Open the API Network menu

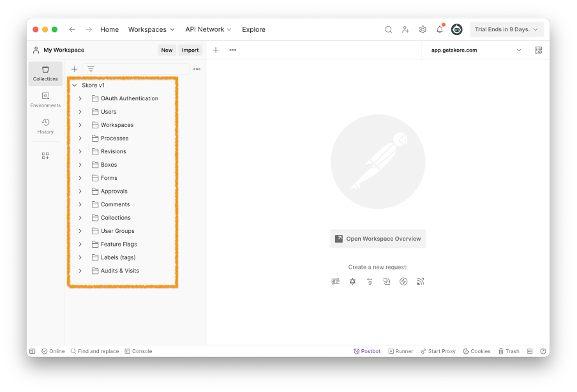click(208, 29)
